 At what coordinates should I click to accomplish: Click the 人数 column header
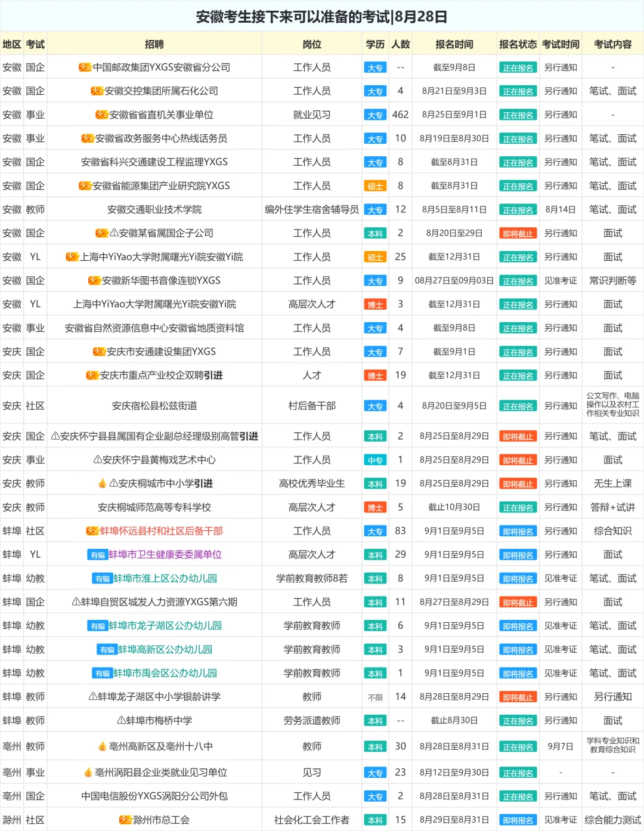point(400,44)
